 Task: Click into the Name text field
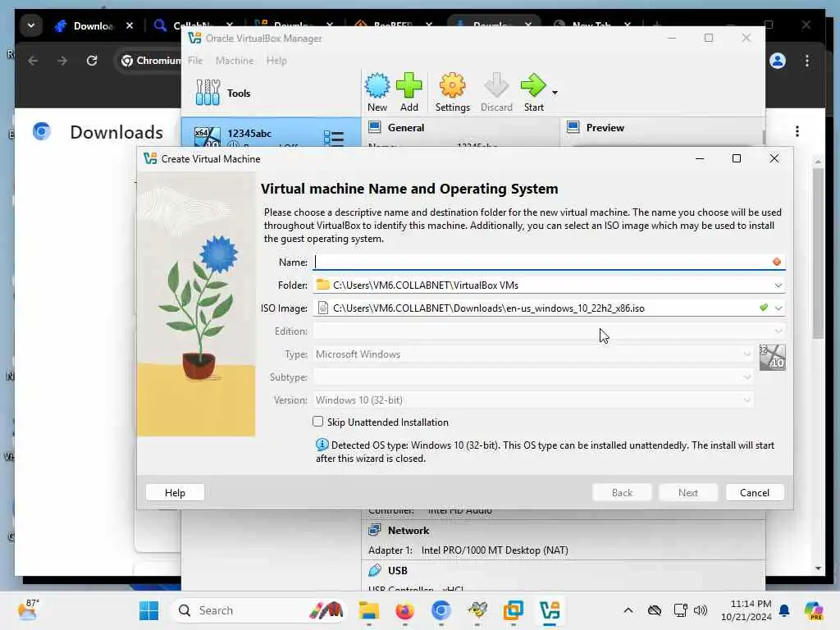[x=541, y=262]
